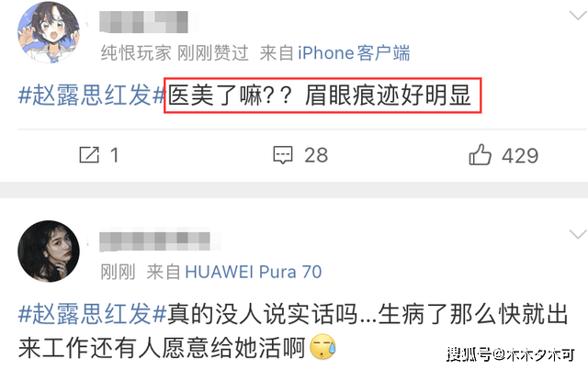This screenshot has width=588, height=370.
Task: Click the HUAWEI Pura 70 source link
Action: click(254, 272)
